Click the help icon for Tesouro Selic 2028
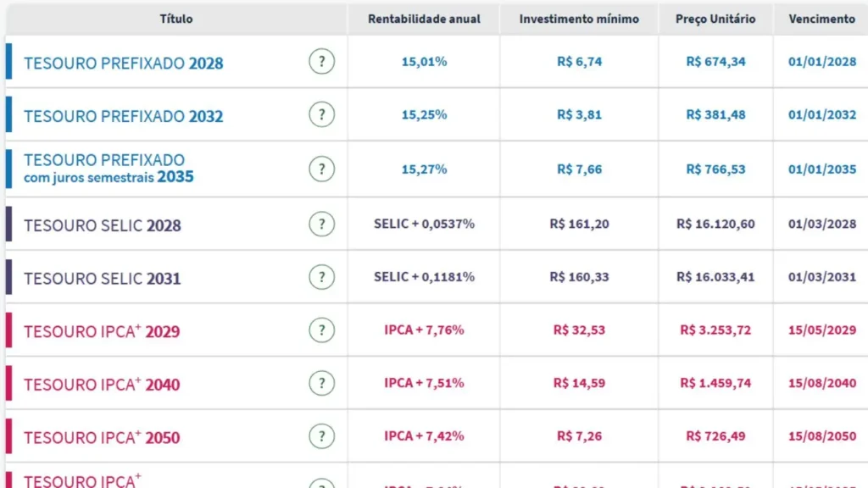Viewport: 868px width, 488px height. (x=321, y=225)
